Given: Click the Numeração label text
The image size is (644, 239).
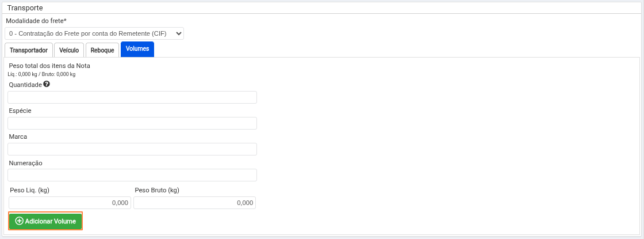Looking at the screenshot, I should pyautogui.click(x=26, y=163).
